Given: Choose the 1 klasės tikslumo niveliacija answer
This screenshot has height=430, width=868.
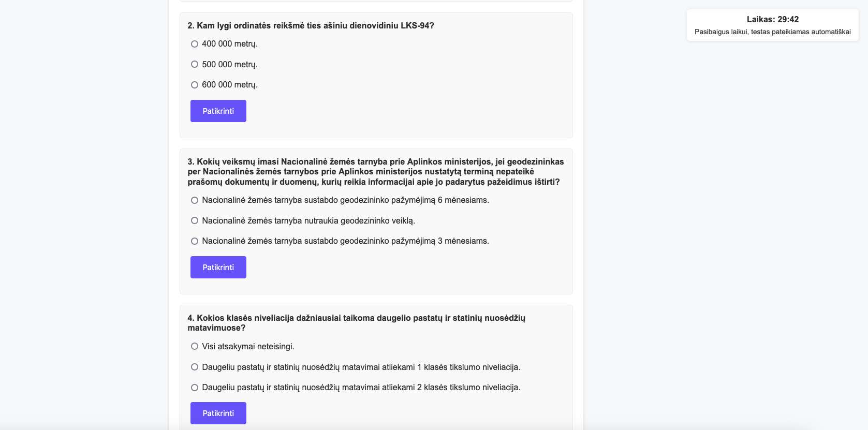Looking at the screenshot, I should (x=195, y=367).
